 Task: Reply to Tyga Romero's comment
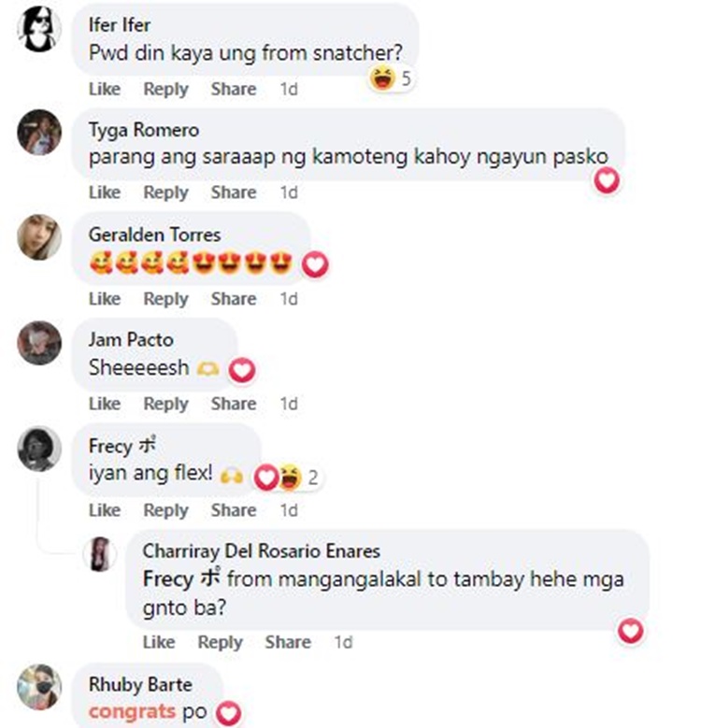coord(165,193)
